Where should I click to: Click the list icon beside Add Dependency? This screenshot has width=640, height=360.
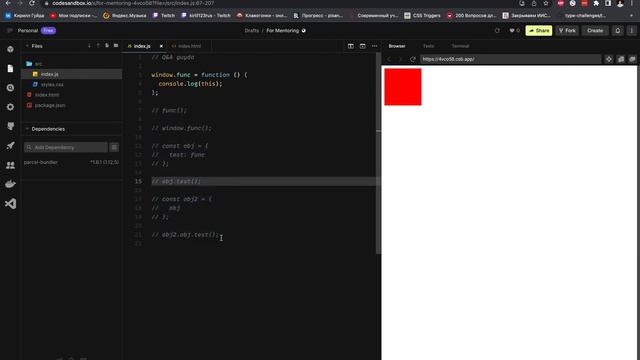(x=114, y=147)
